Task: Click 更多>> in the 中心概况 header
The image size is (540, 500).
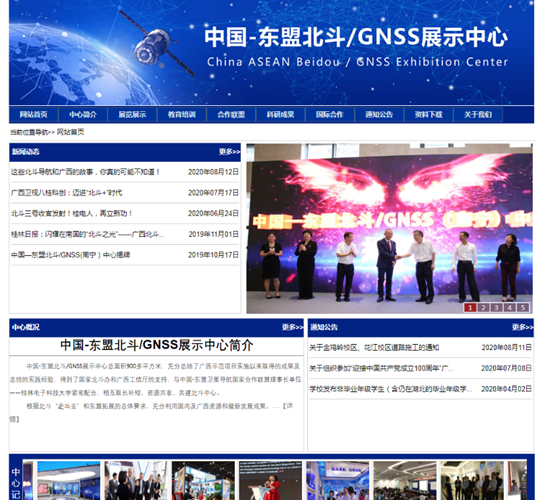Action: [292, 327]
